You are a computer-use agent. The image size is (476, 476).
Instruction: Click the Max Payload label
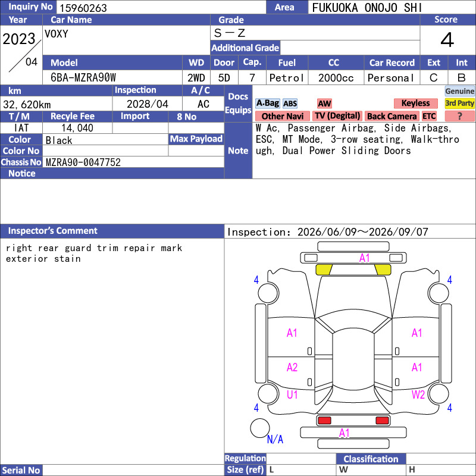tap(196, 139)
